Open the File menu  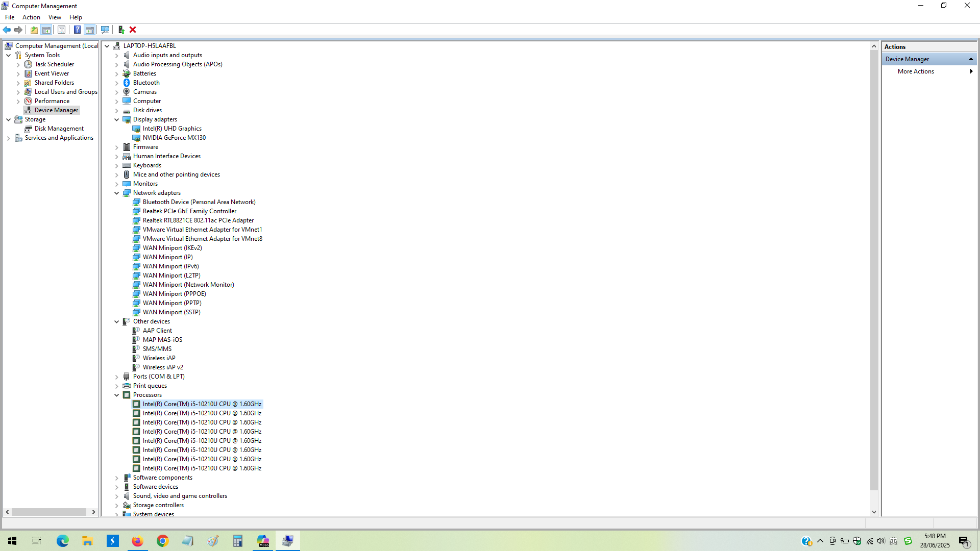click(10, 17)
